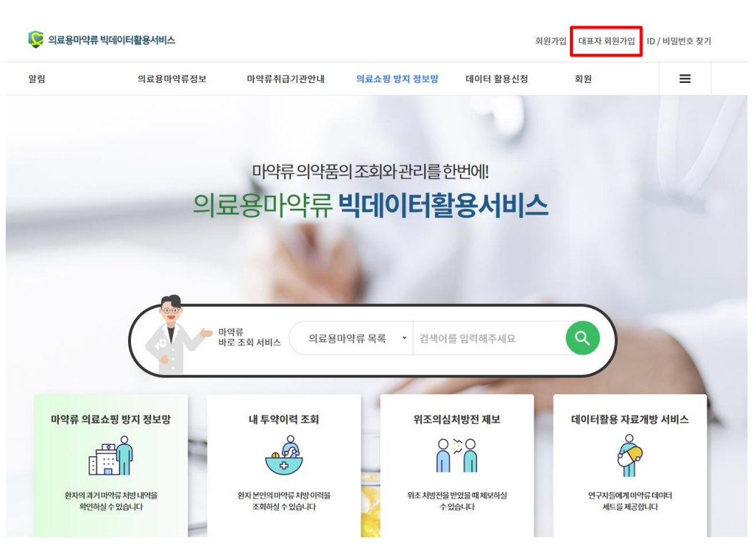Click the mortar bowl icon under 내 투약이력 조회
This screenshot has height=555, width=756.
(284, 455)
